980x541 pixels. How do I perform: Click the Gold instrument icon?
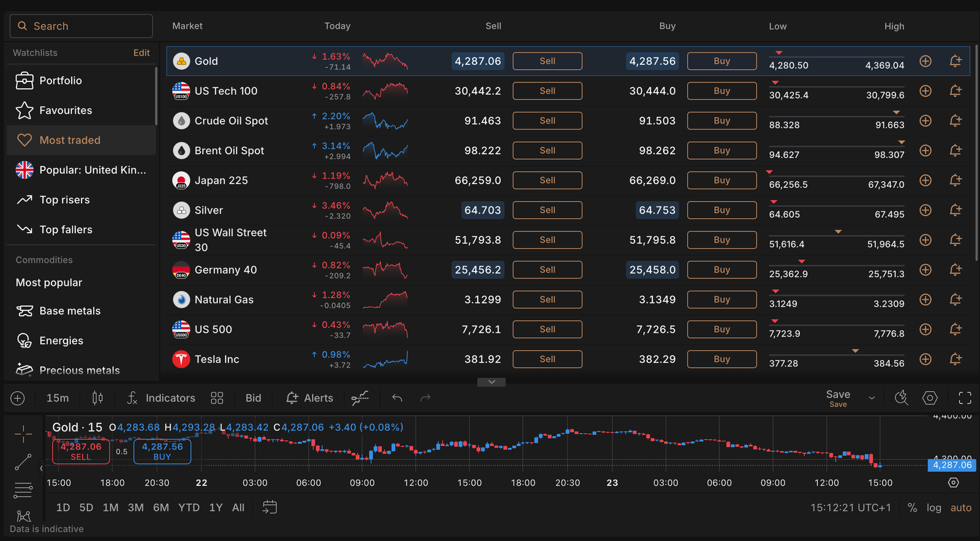click(x=181, y=61)
